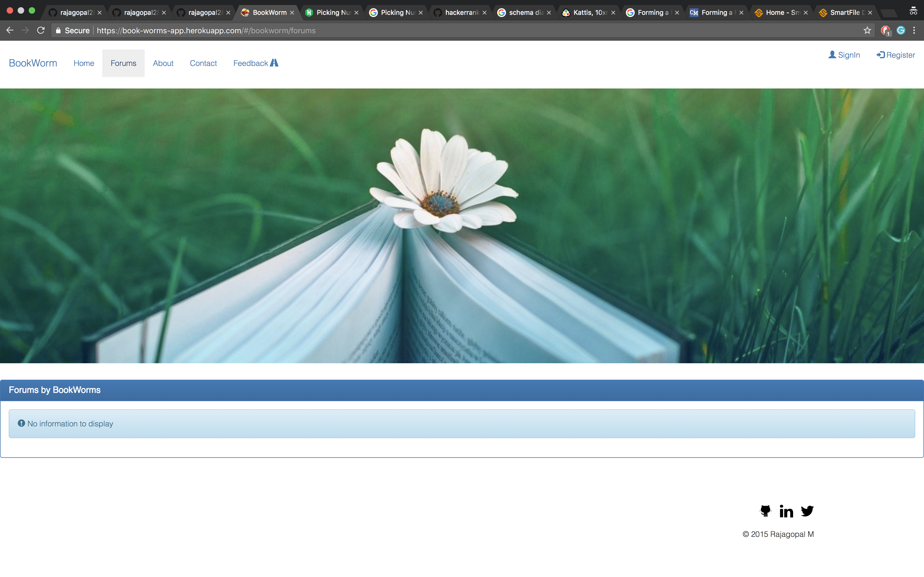
Task: Open the Twitter bird icon in footer
Action: 807,511
